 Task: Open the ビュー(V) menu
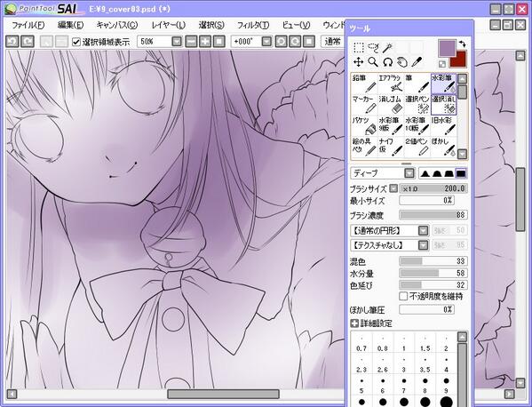coord(296,25)
